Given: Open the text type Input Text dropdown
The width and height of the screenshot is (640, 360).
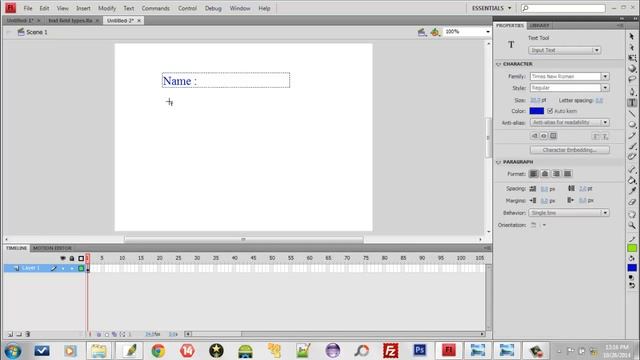Looking at the screenshot, I should click(564, 50).
